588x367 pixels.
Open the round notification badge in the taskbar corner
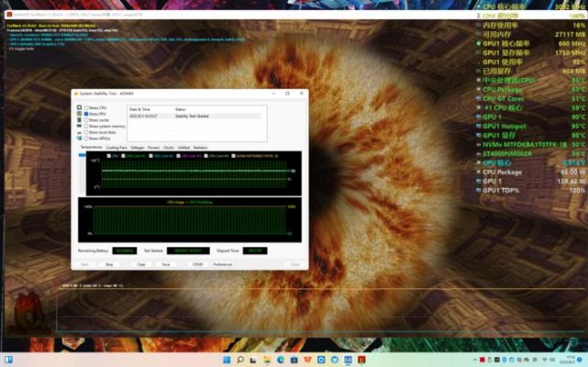click(580, 360)
